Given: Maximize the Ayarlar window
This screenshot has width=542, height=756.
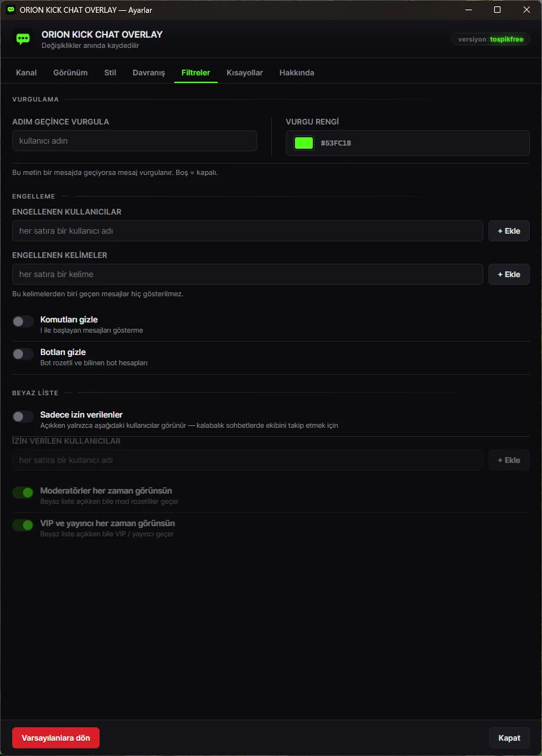Looking at the screenshot, I should 497,10.
